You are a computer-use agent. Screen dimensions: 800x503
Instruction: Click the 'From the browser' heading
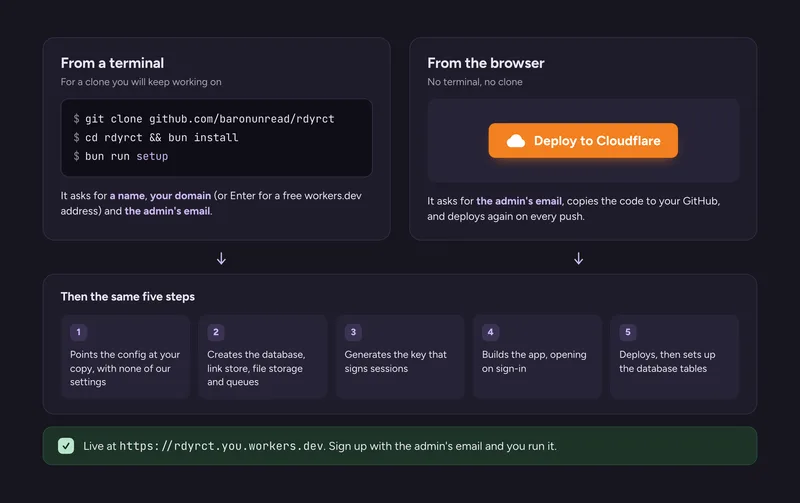tap(486, 63)
